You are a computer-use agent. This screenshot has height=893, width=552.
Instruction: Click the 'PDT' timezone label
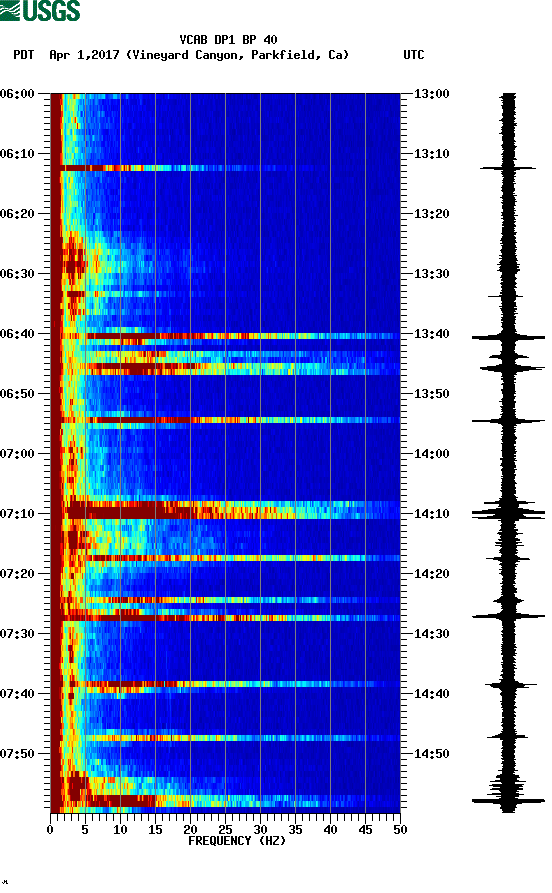(24, 55)
